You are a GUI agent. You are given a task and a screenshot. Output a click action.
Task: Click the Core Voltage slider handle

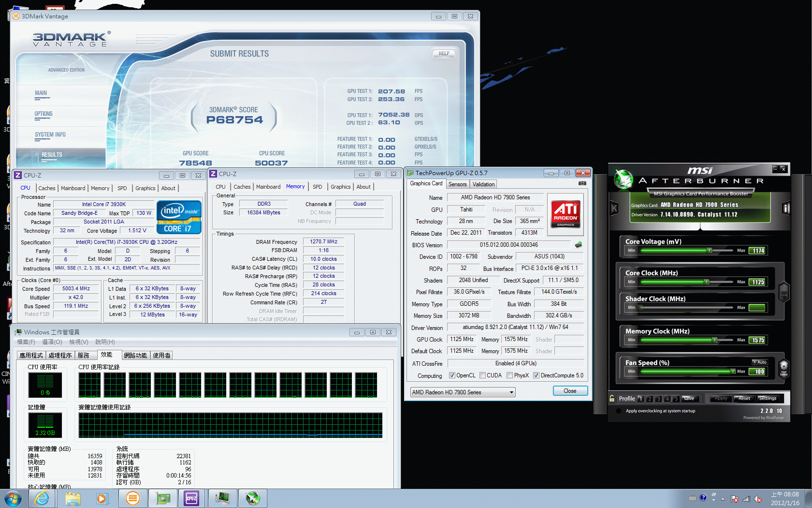click(x=710, y=250)
